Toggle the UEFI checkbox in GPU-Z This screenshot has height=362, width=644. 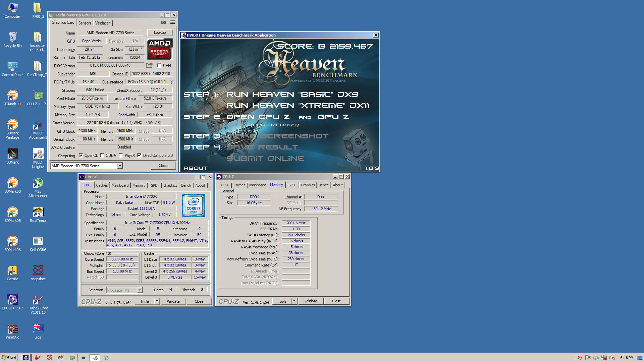159,66
